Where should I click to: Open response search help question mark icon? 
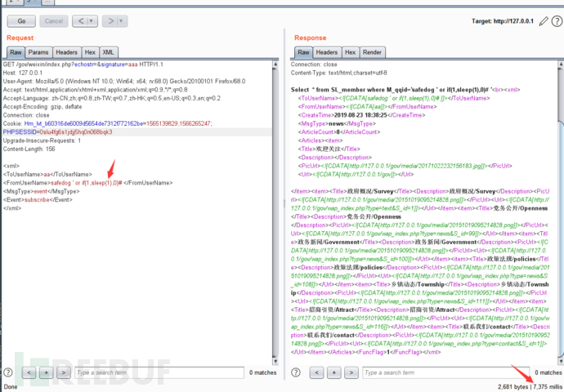tap(296, 372)
